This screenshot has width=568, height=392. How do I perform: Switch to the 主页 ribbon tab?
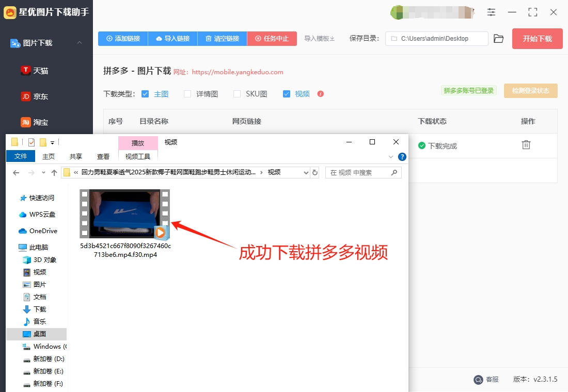click(x=49, y=156)
